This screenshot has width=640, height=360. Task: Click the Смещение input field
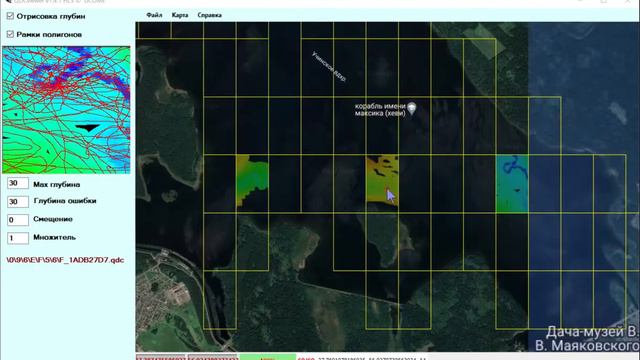coord(18,220)
